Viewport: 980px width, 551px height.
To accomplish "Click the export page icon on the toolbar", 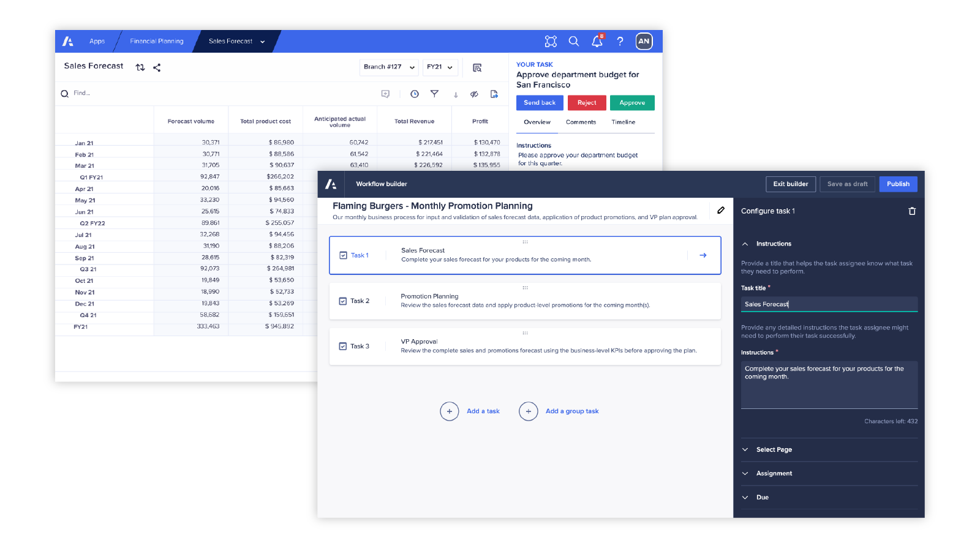I will pyautogui.click(x=494, y=94).
